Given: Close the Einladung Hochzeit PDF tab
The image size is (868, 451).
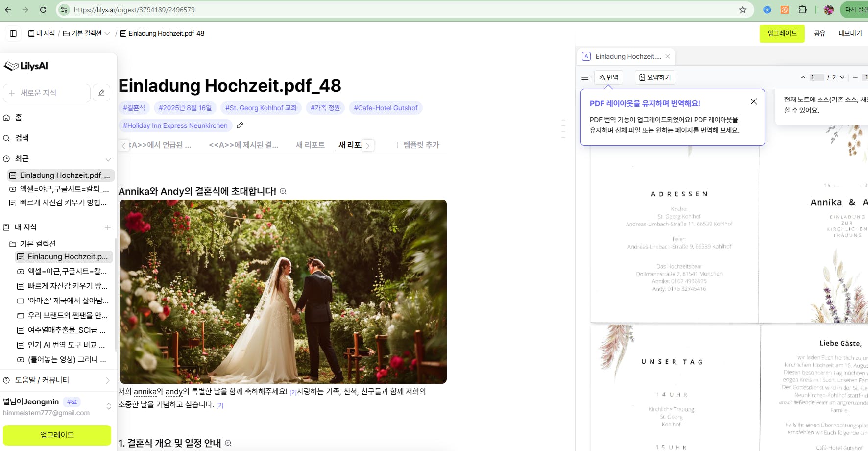Looking at the screenshot, I should click(x=668, y=57).
